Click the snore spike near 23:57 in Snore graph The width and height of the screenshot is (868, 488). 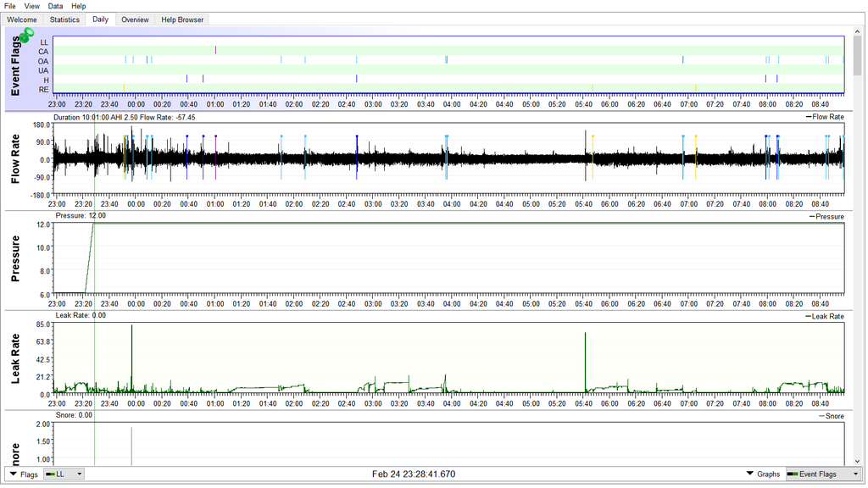(x=131, y=446)
